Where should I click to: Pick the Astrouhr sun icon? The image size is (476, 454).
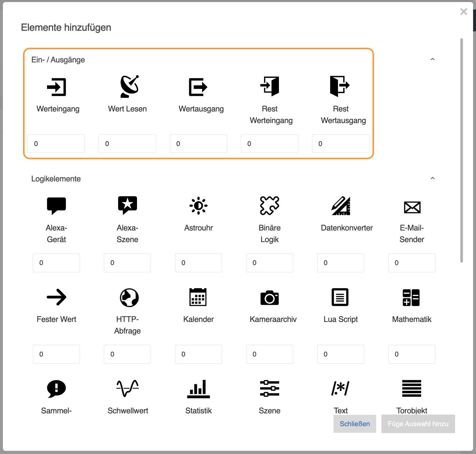199,206
